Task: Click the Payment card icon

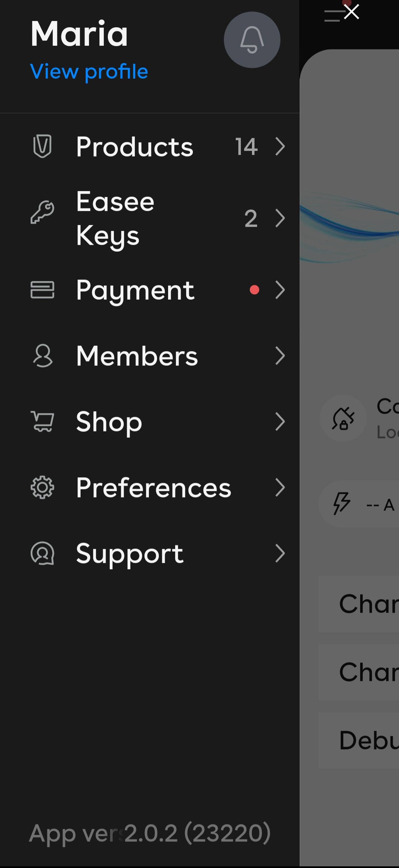Action: [42, 290]
